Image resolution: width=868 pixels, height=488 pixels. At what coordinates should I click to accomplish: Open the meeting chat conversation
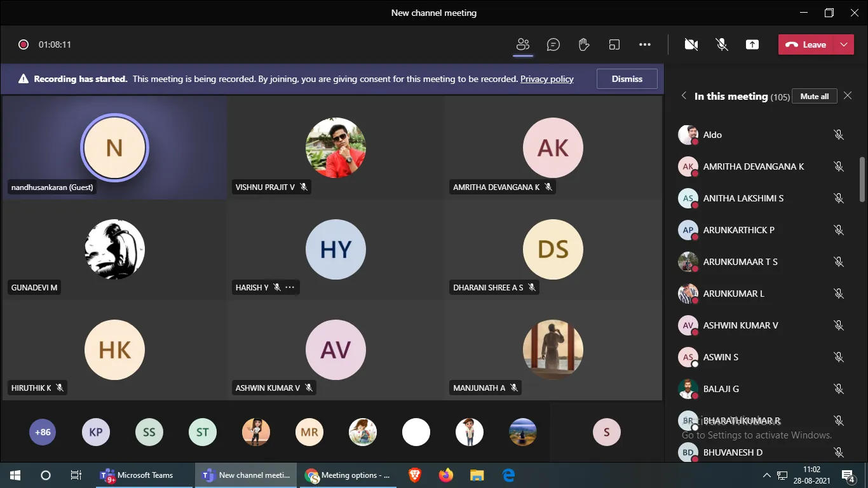[553, 44]
